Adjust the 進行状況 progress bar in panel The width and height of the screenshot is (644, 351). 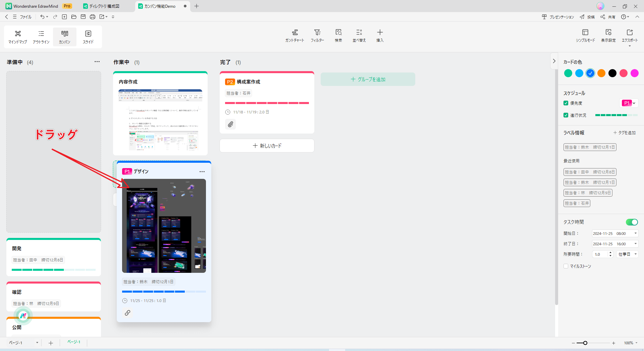click(616, 115)
